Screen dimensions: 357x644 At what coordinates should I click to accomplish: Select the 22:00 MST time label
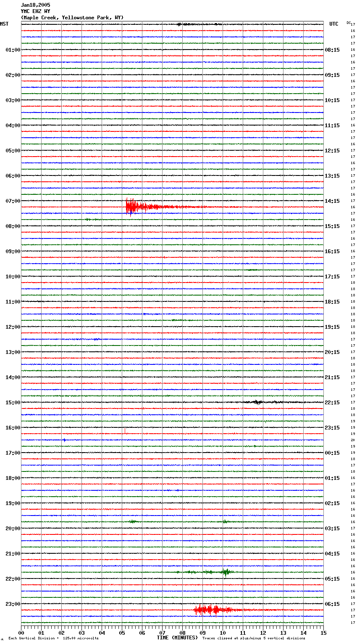tap(13, 579)
